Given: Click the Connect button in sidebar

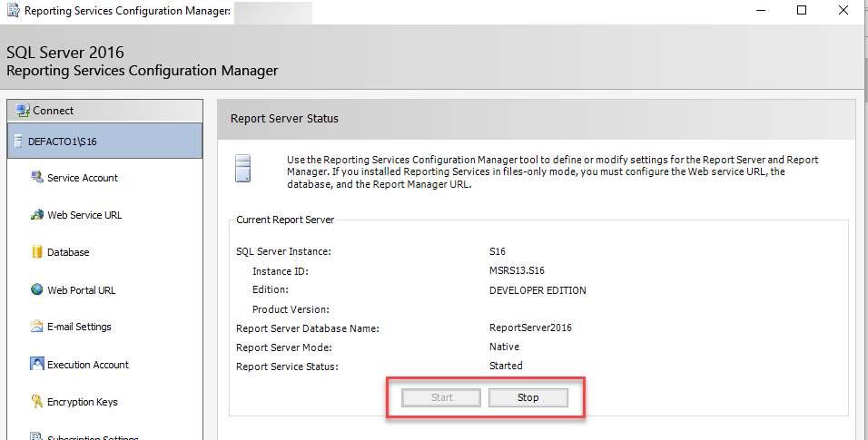Looking at the screenshot, I should pyautogui.click(x=105, y=111).
